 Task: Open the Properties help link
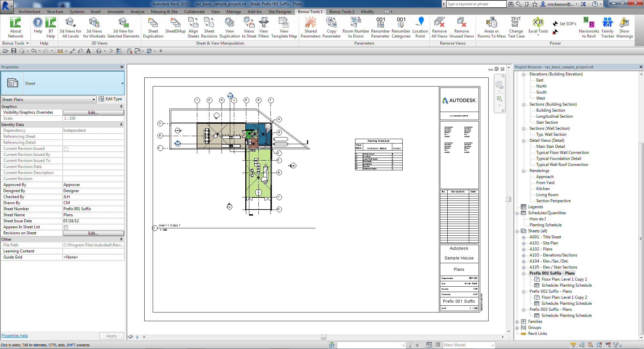point(14,335)
